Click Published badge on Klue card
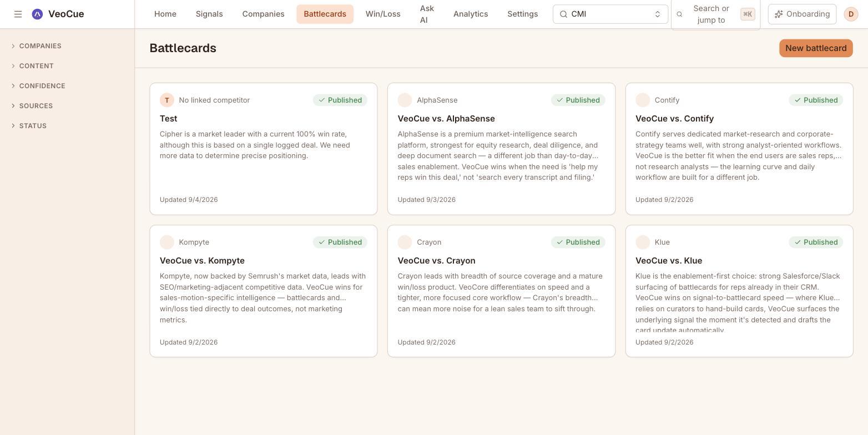This screenshot has height=435, width=868. click(x=816, y=242)
